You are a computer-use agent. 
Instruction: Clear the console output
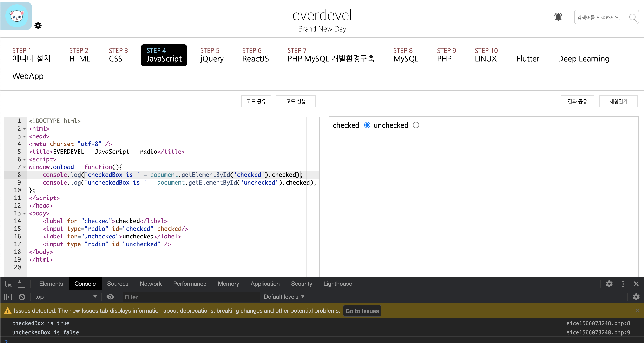pos(22,297)
